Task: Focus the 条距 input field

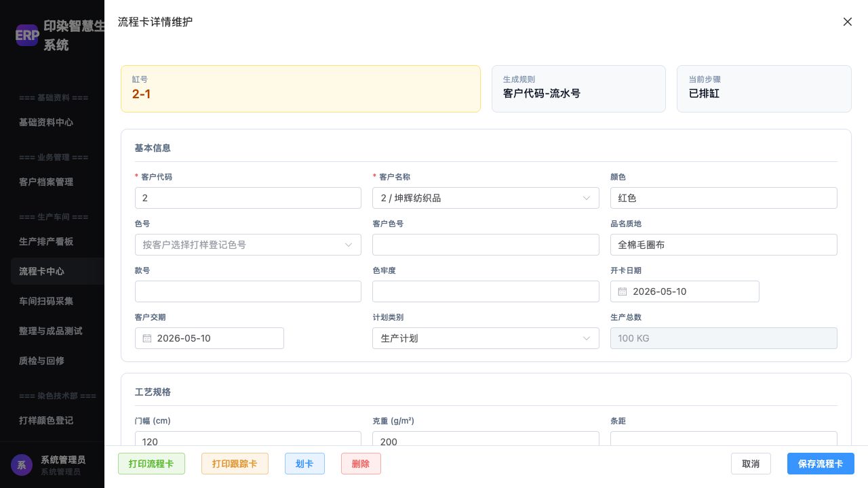Action: (x=724, y=439)
